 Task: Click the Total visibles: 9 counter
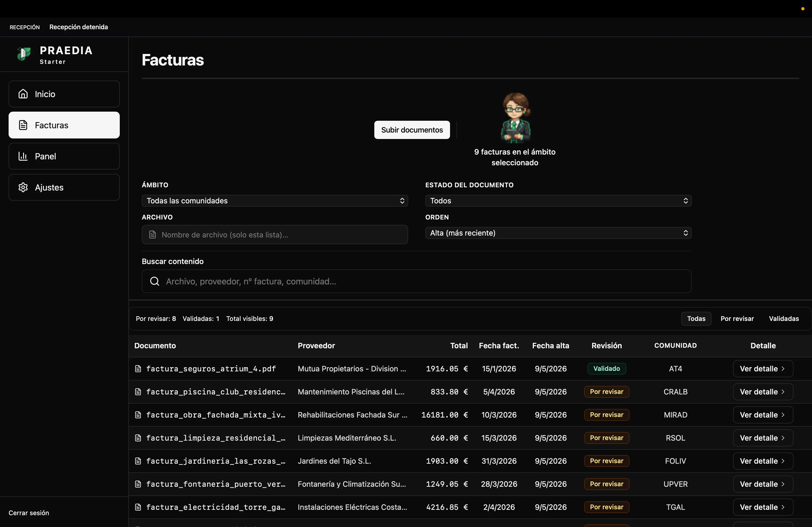pos(250,319)
